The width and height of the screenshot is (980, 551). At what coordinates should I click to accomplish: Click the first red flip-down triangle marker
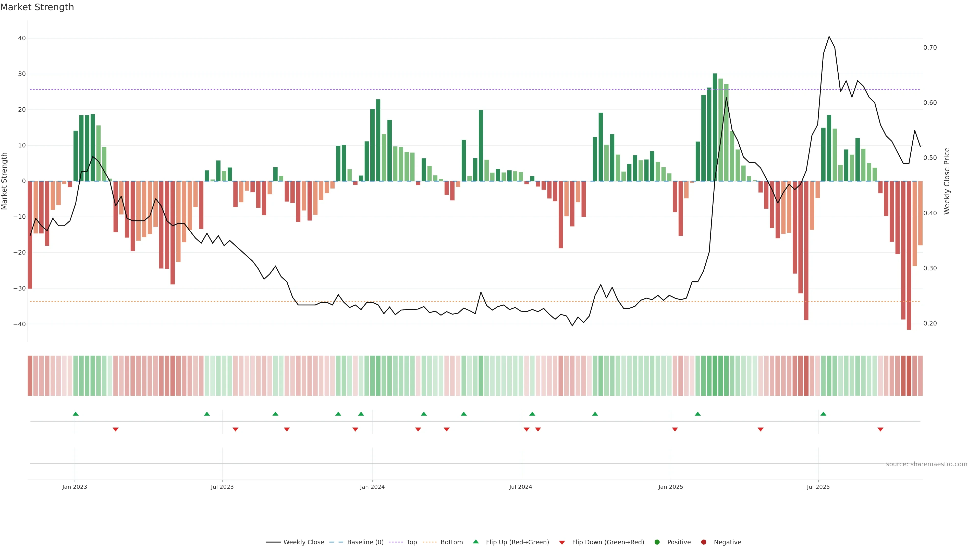pos(116,429)
